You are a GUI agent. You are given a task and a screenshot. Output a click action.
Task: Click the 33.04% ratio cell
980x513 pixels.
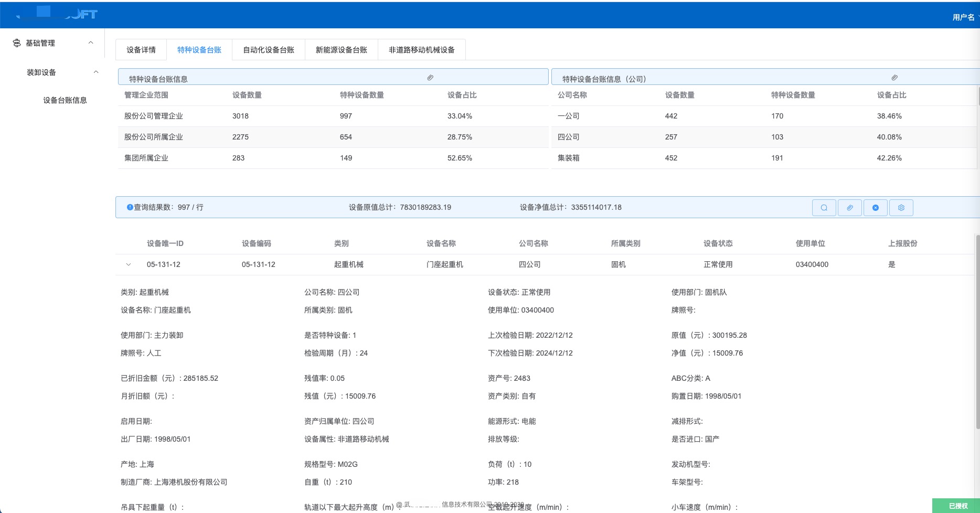(x=460, y=116)
